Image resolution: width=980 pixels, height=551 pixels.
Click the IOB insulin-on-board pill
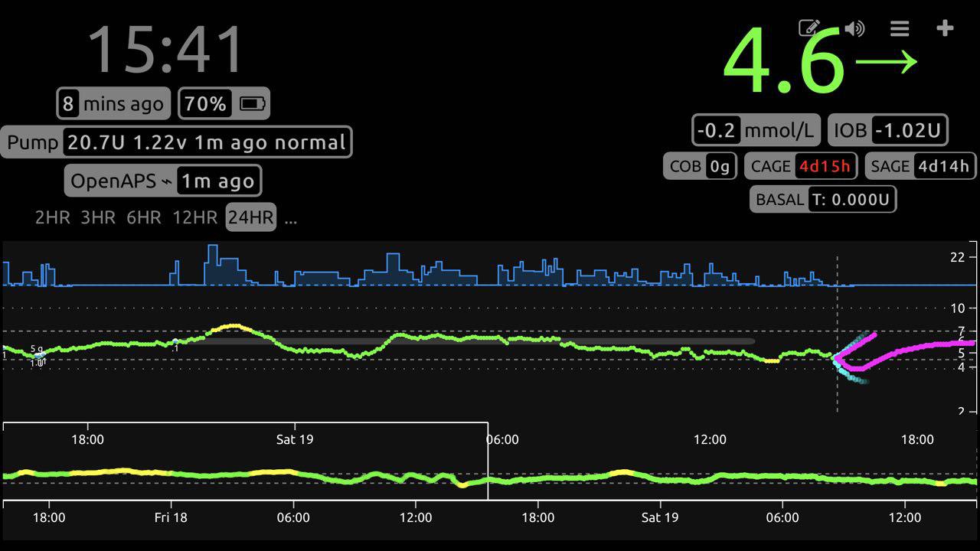coord(887,131)
